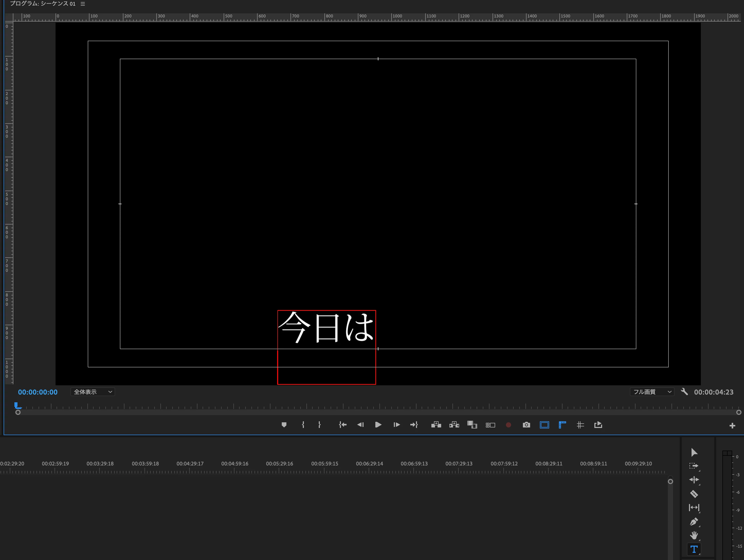Open the Program panel hamburger menu
The height and width of the screenshot is (560, 744).
(x=83, y=4)
